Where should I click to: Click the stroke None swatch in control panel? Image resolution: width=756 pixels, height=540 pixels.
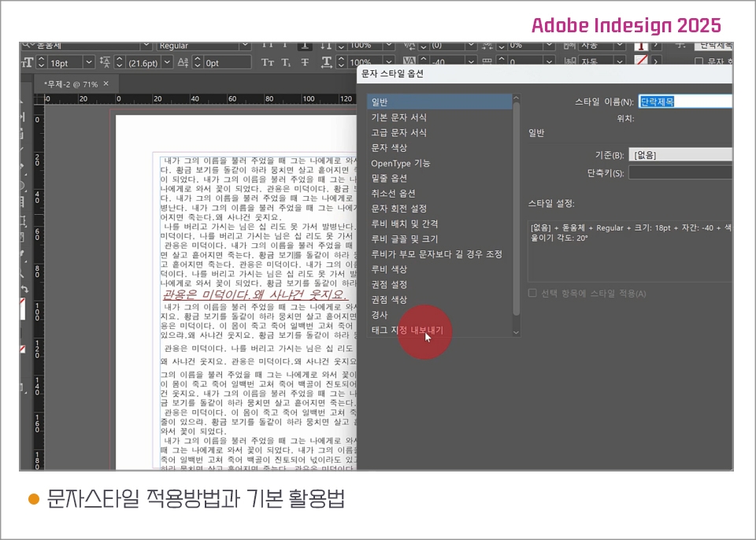coord(641,61)
